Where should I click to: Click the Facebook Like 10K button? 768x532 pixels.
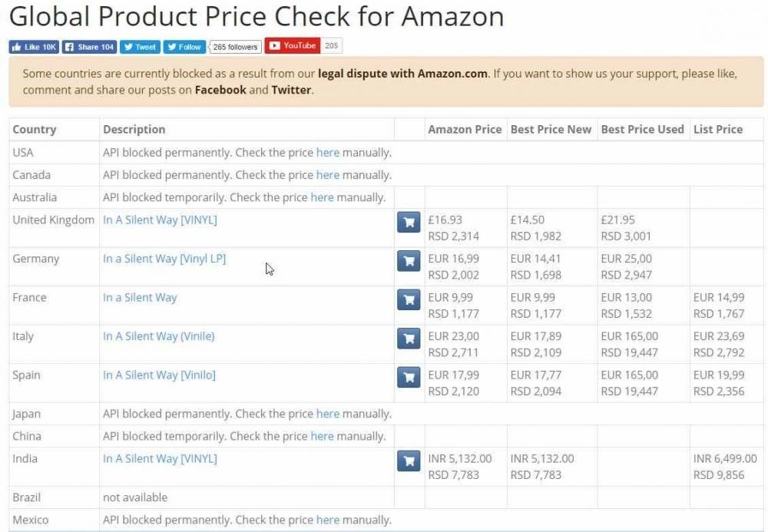[x=34, y=47]
